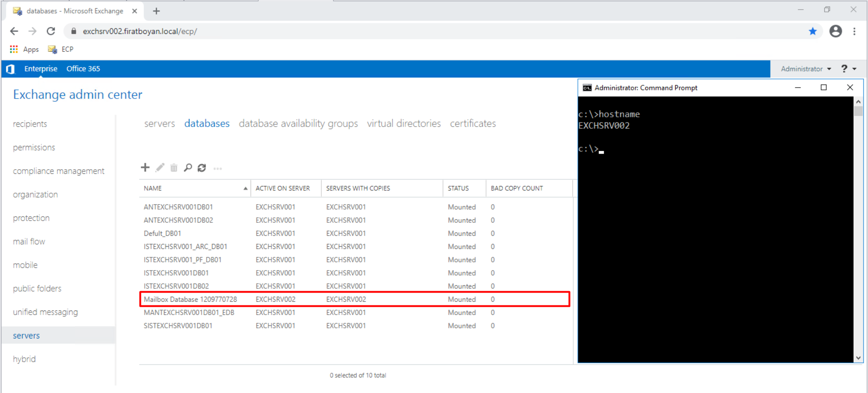Open compliance management in left navigation
The image size is (868, 393).
pyautogui.click(x=59, y=171)
